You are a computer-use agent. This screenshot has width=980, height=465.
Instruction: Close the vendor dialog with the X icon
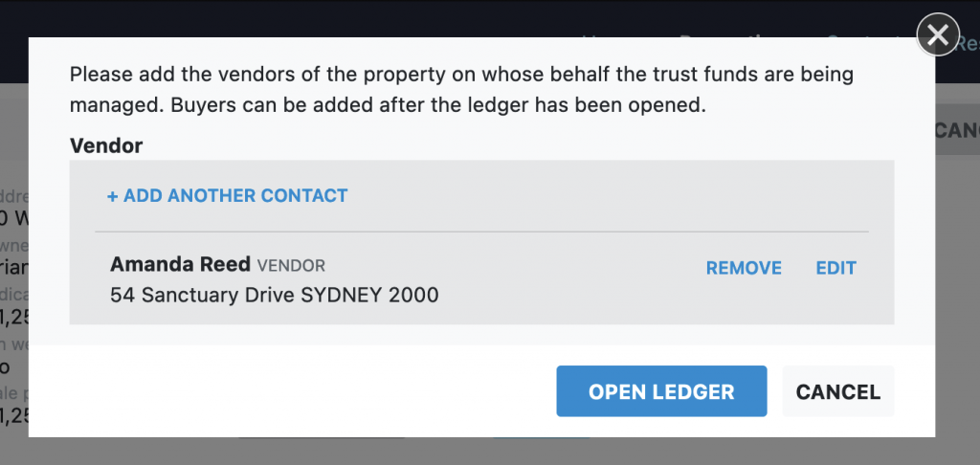coord(938,37)
